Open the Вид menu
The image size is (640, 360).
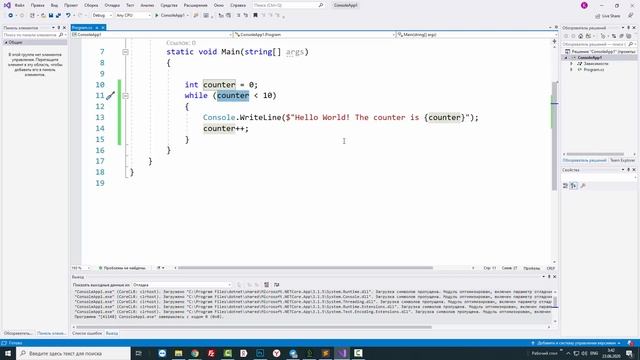(x=54, y=5)
